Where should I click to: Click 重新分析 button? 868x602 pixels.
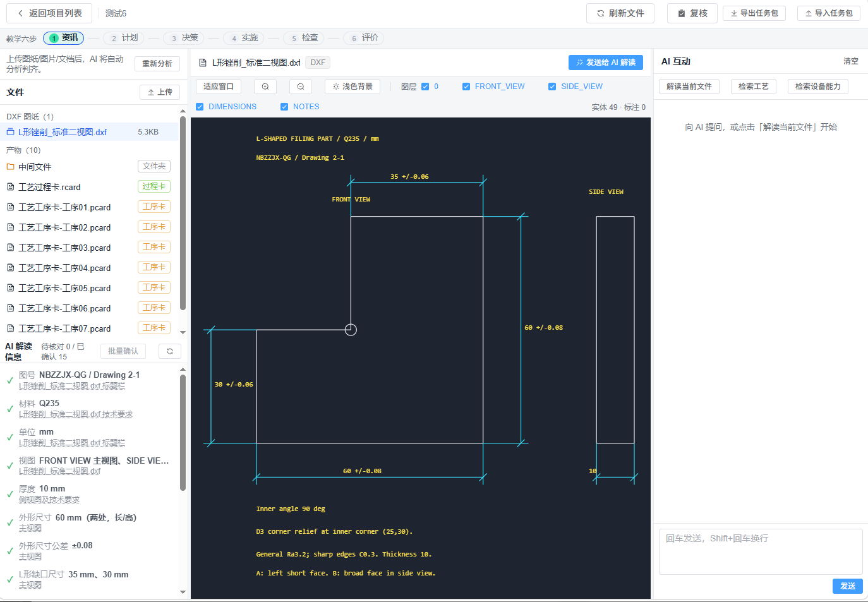pyautogui.click(x=157, y=64)
